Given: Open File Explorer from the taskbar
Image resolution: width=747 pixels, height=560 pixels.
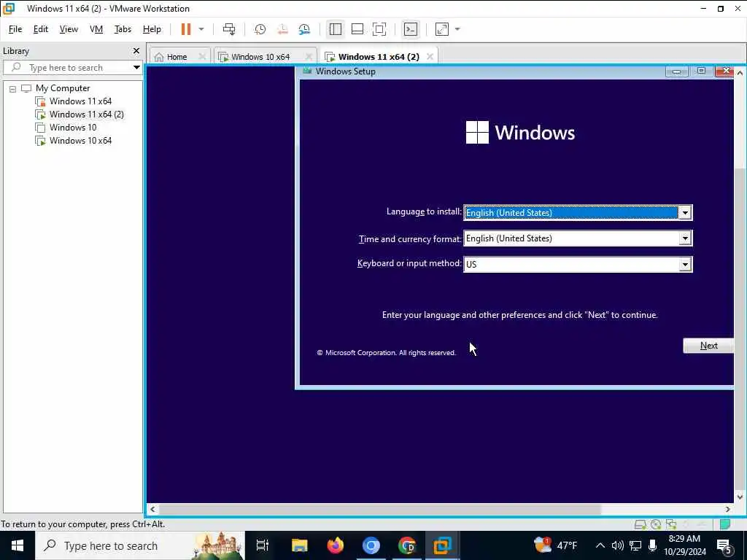Looking at the screenshot, I should [x=300, y=545].
